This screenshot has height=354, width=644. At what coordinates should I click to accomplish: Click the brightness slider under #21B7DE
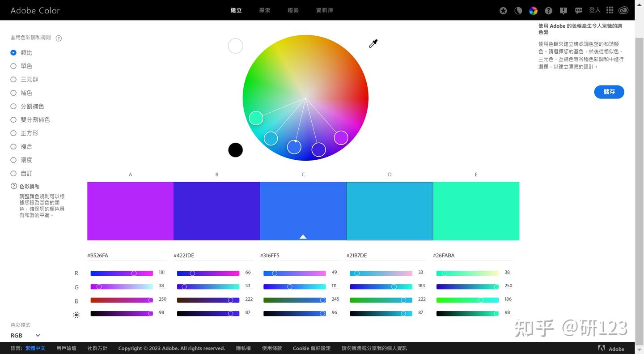click(381, 314)
